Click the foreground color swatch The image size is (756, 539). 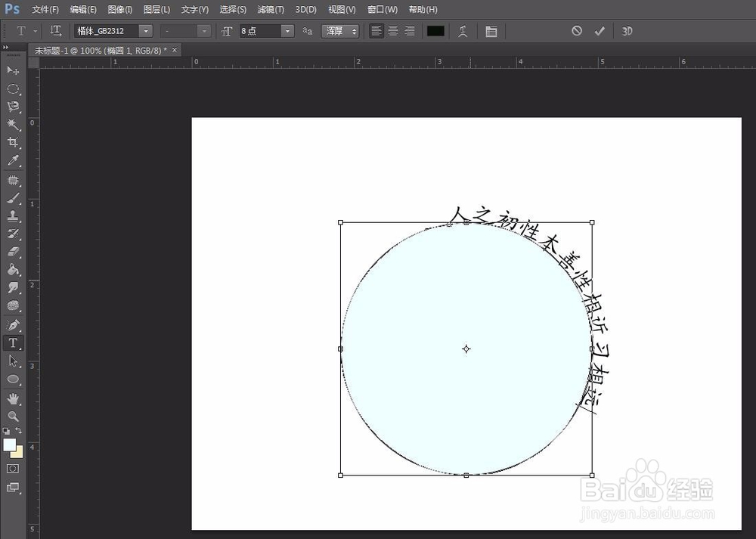pyautogui.click(x=9, y=445)
